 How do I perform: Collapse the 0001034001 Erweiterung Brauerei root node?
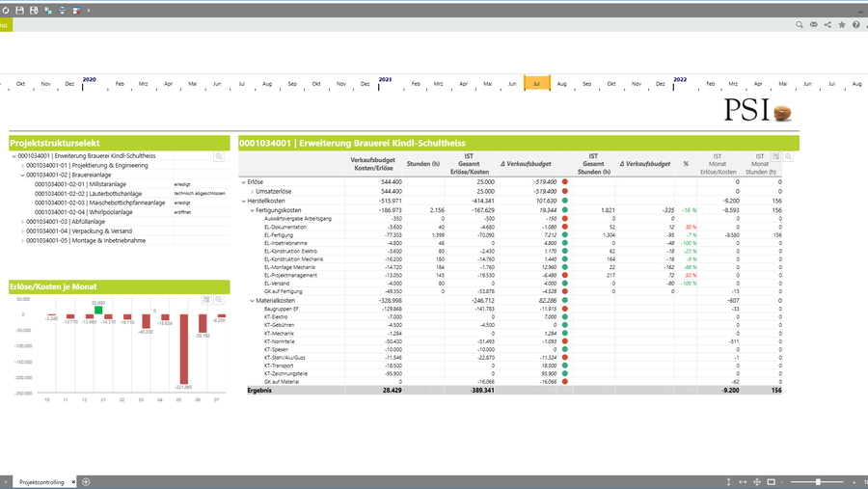14,156
